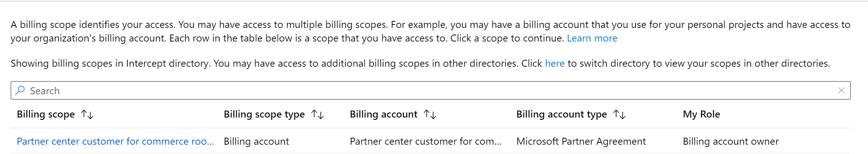Sort by Billing account type arrows icon
This screenshot has height=154, width=868.
coord(619,114)
